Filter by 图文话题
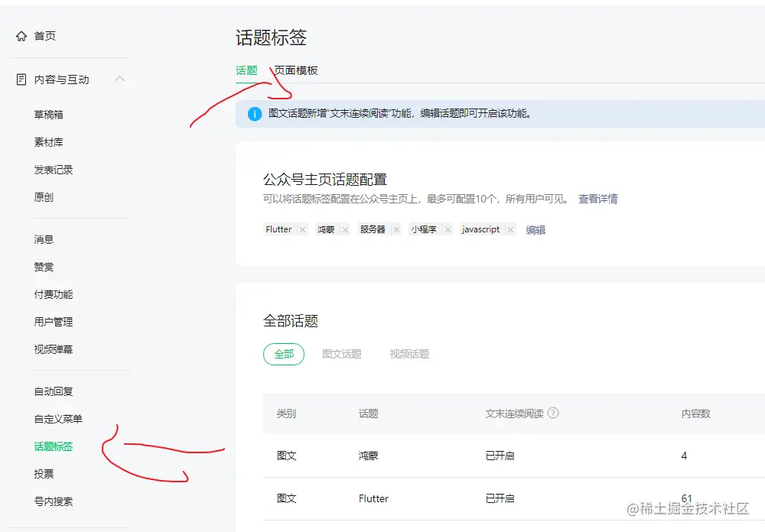 tap(341, 354)
